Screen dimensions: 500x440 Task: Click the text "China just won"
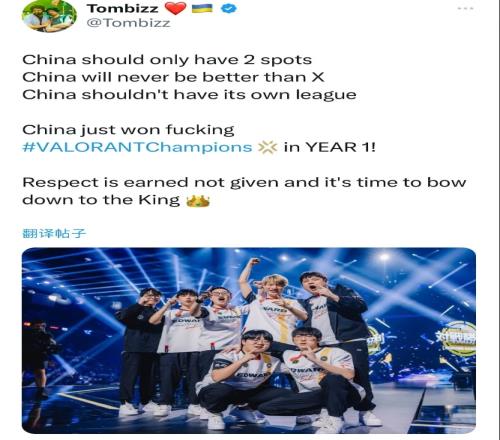[x=92, y=130]
